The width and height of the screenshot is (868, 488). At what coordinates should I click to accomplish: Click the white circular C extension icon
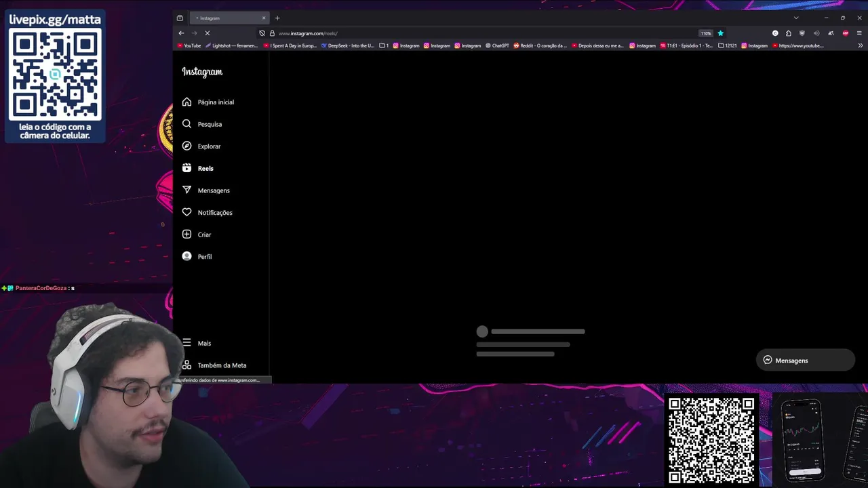coord(775,33)
